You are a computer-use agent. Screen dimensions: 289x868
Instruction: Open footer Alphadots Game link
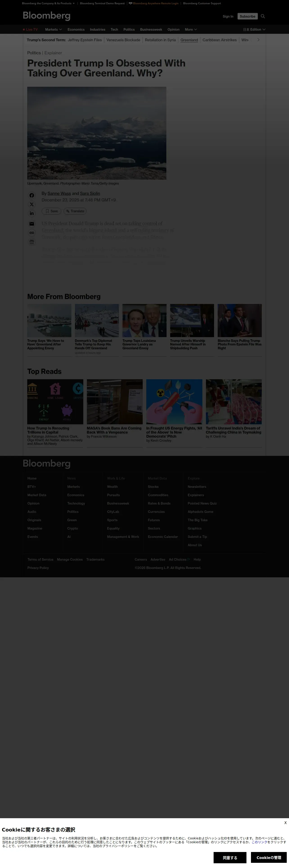(x=201, y=512)
